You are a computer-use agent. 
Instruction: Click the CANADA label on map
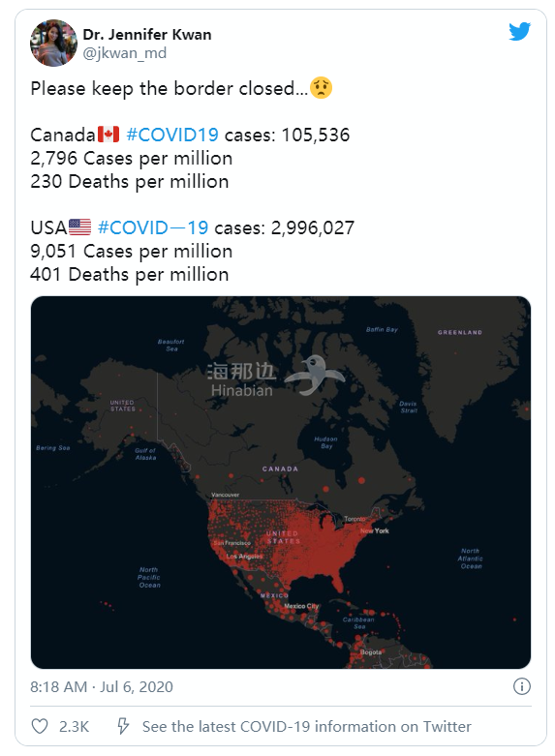point(280,469)
